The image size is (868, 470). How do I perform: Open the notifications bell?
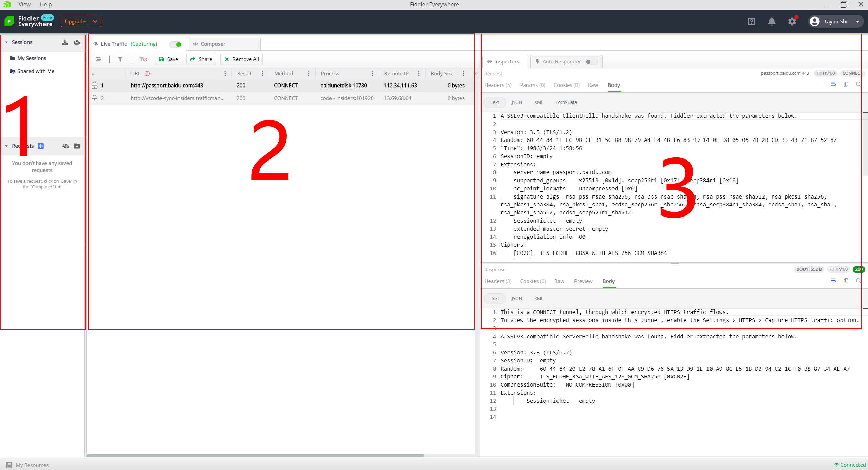click(x=771, y=21)
